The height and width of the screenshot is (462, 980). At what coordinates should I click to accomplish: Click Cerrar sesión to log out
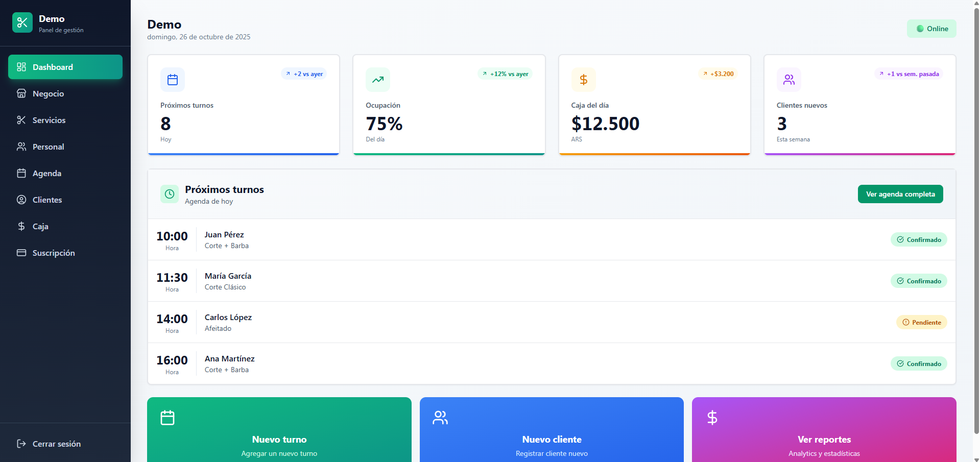(56, 444)
